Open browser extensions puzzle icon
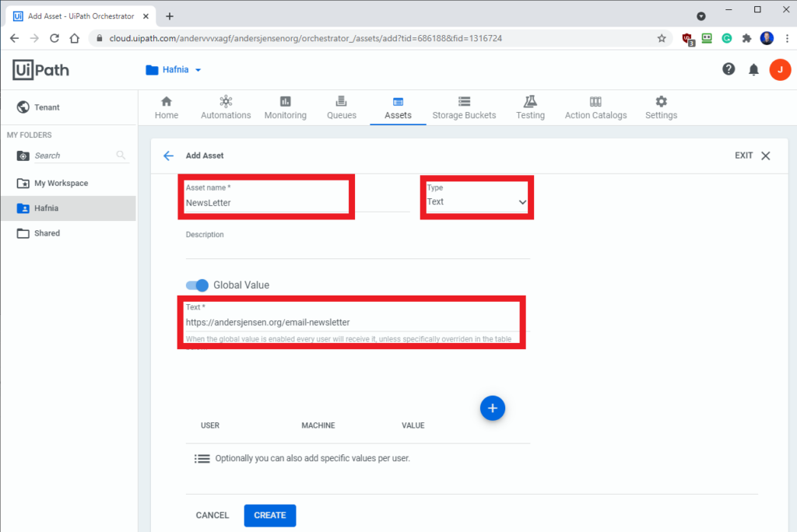The image size is (797, 532). click(746, 38)
